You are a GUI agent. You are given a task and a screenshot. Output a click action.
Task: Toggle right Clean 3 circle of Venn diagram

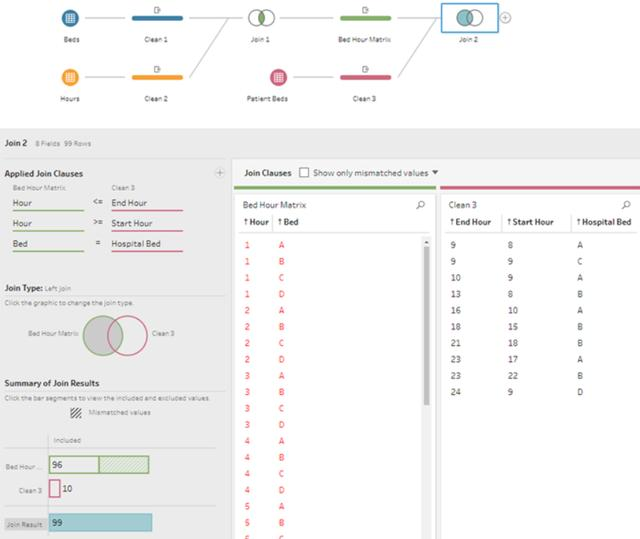(x=136, y=335)
